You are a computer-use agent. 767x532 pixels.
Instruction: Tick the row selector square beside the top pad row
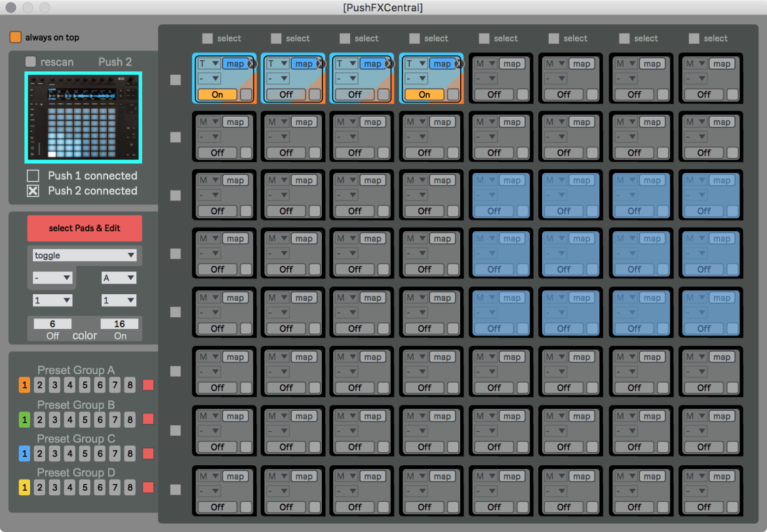click(x=176, y=80)
